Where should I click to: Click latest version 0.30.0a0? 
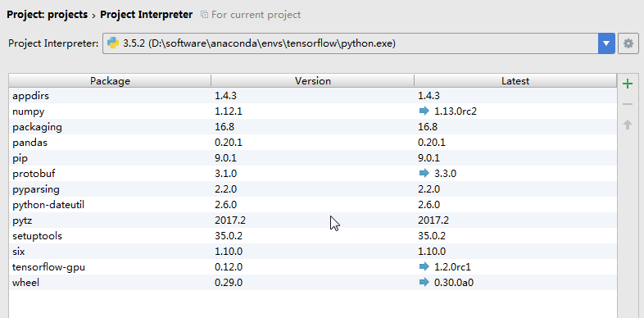coord(453,283)
